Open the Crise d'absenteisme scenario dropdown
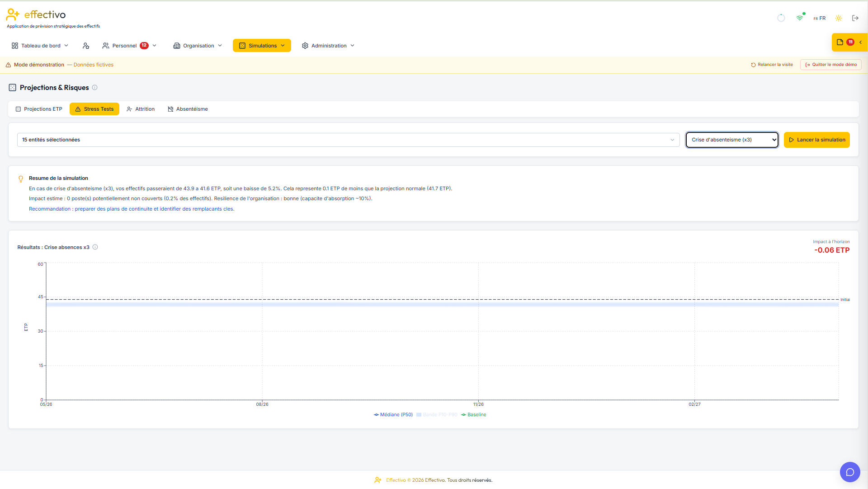This screenshot has height=489, width=868. [x=732, y=140]
